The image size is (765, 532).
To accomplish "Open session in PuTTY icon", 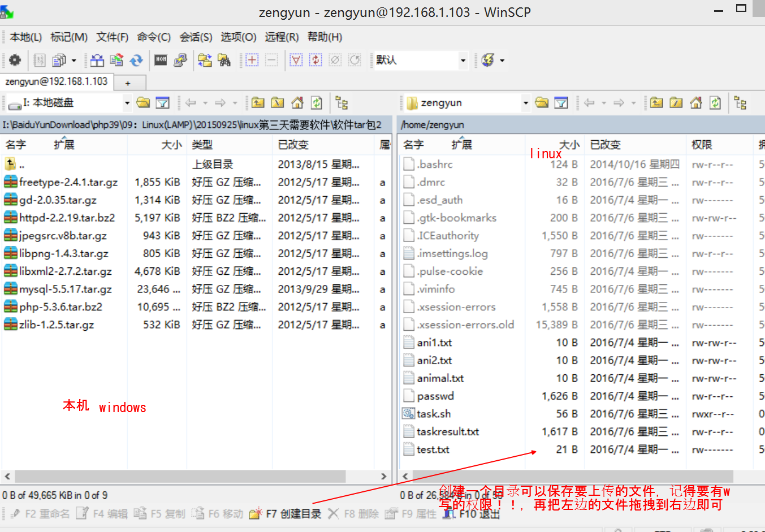I will (180, 60).
